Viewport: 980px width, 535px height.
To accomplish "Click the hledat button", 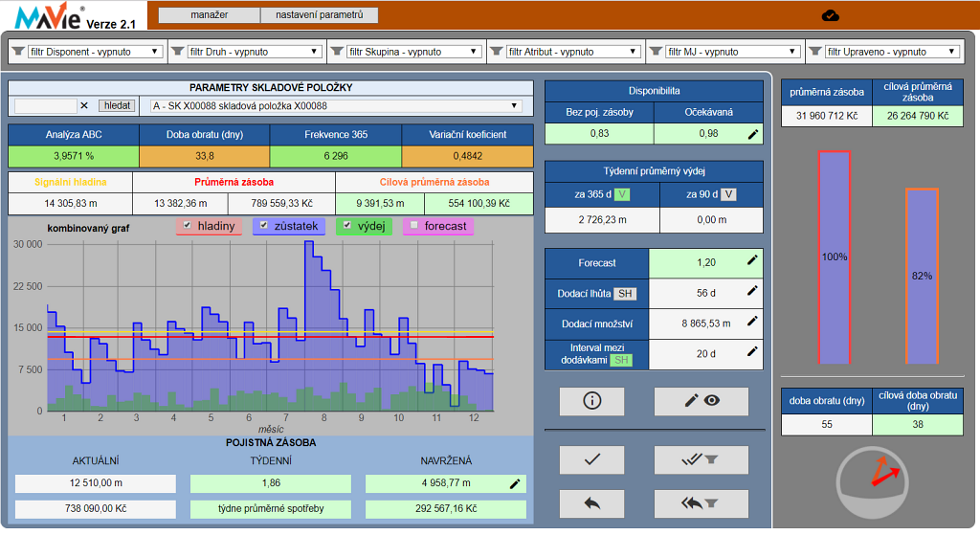I will 118,105.
